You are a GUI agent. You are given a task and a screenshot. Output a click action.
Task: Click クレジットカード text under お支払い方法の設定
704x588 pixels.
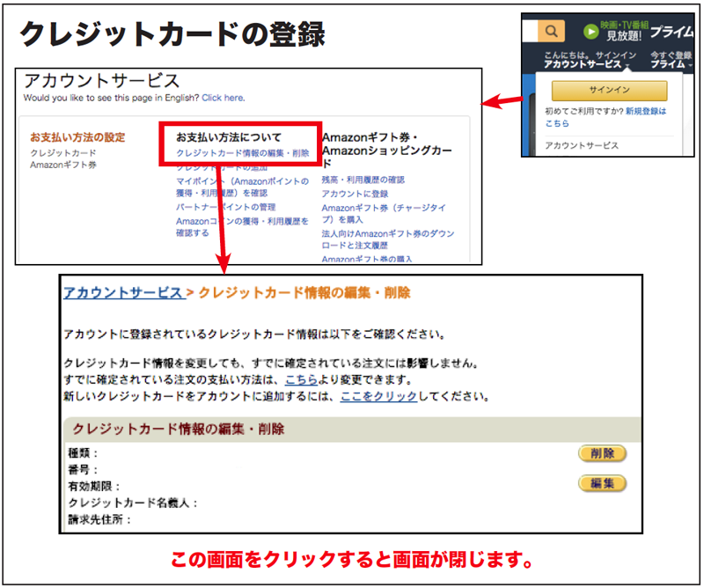pos(63,153)
